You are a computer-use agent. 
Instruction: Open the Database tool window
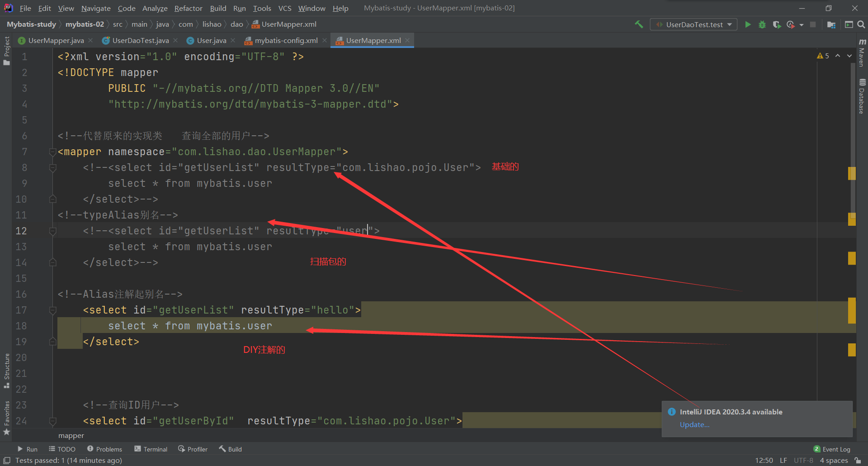pyautogui.click(x=862, y=96)
